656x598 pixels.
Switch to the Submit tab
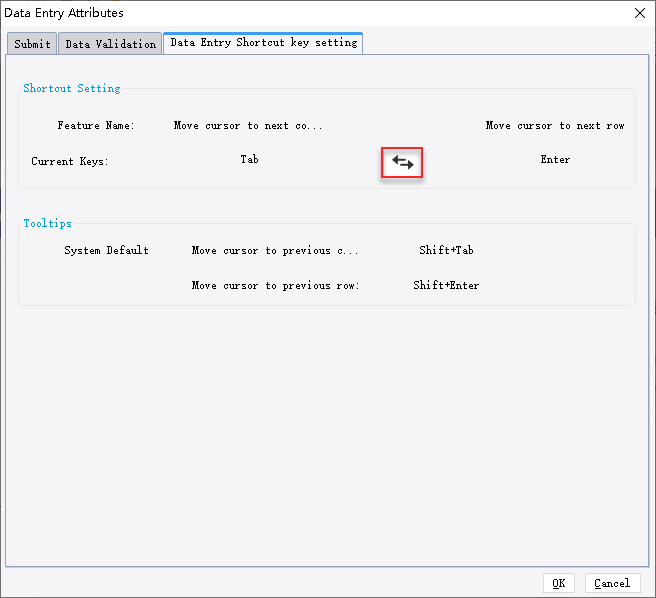coord(32,44)
